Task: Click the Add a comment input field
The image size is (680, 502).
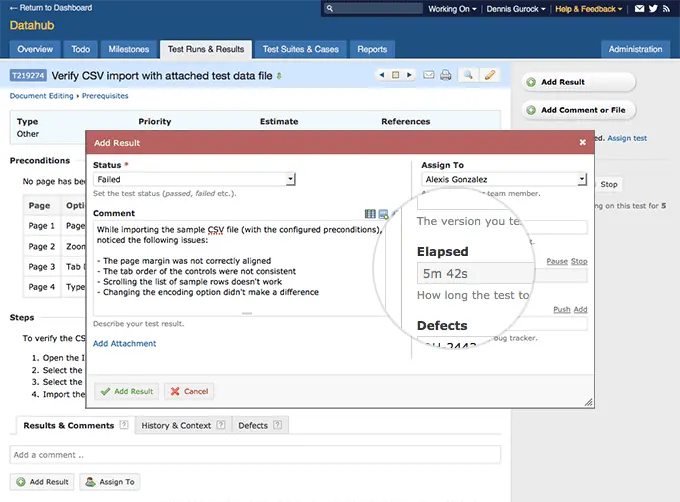Action: pos(255,455)
